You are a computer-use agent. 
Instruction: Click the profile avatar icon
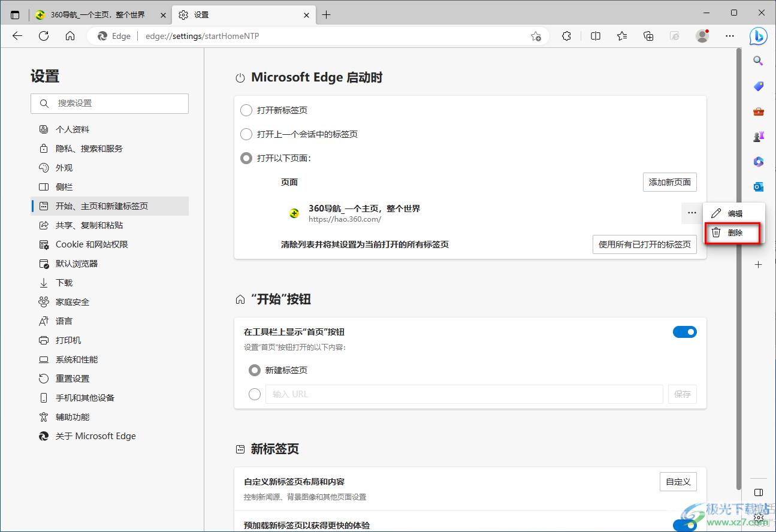[x=702, y=36]
